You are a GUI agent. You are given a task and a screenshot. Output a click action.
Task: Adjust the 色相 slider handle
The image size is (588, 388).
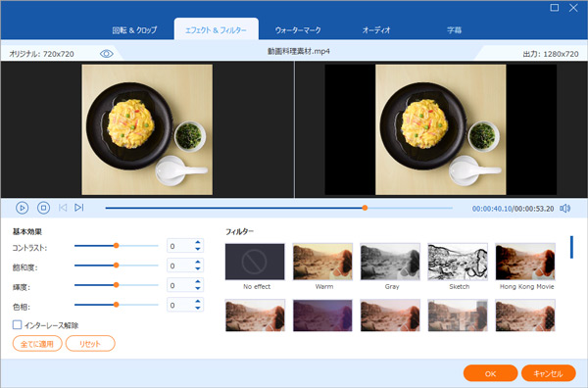point(117,305)
